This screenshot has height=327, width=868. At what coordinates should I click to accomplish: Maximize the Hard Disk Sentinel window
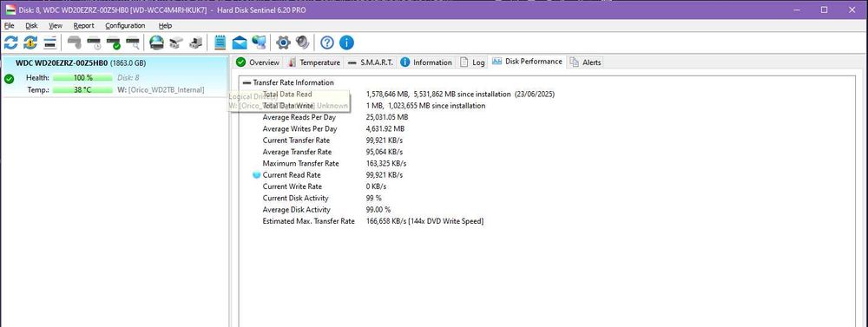pyautogui.click(x=825, y=10)
